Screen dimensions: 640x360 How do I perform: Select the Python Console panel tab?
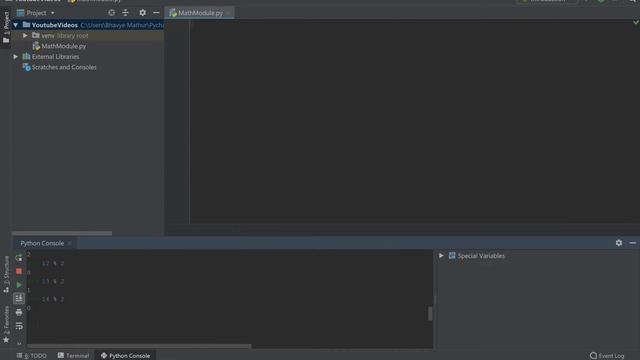(42, 243)
